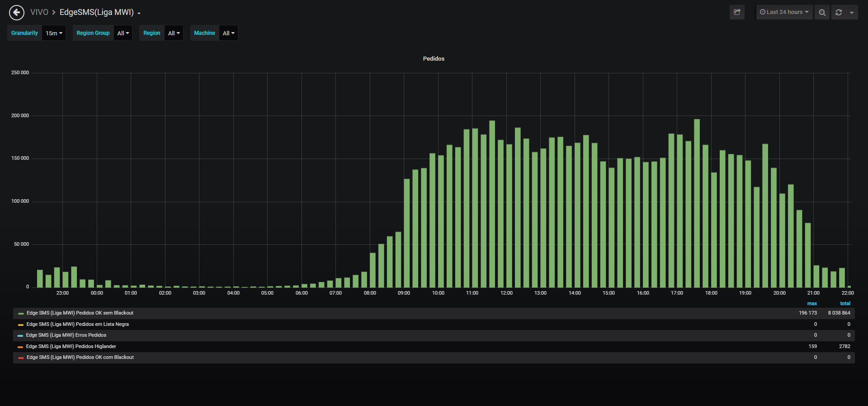Viewport: 868px width, 406px height.
Task: Open the EdgeSMS(Liga MWI) dashboard dropdown
Action: coord(100,12)
